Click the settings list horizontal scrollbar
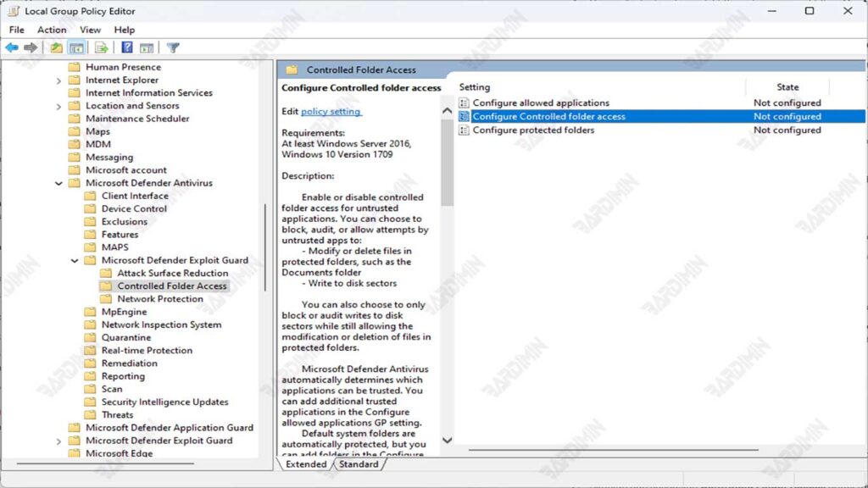 tap(614, 450)
